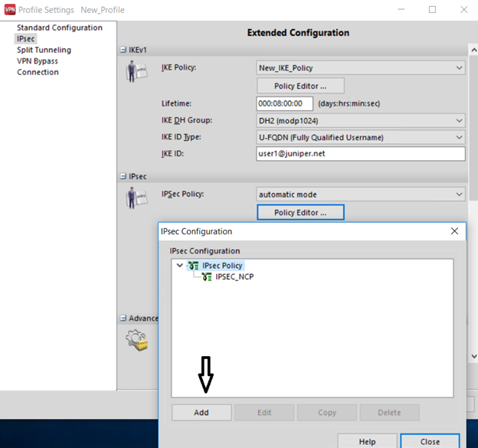The height and width of the screenshot is (448, 478).
Task: Minimize the Profile Settings window
Action: [401, 10]
